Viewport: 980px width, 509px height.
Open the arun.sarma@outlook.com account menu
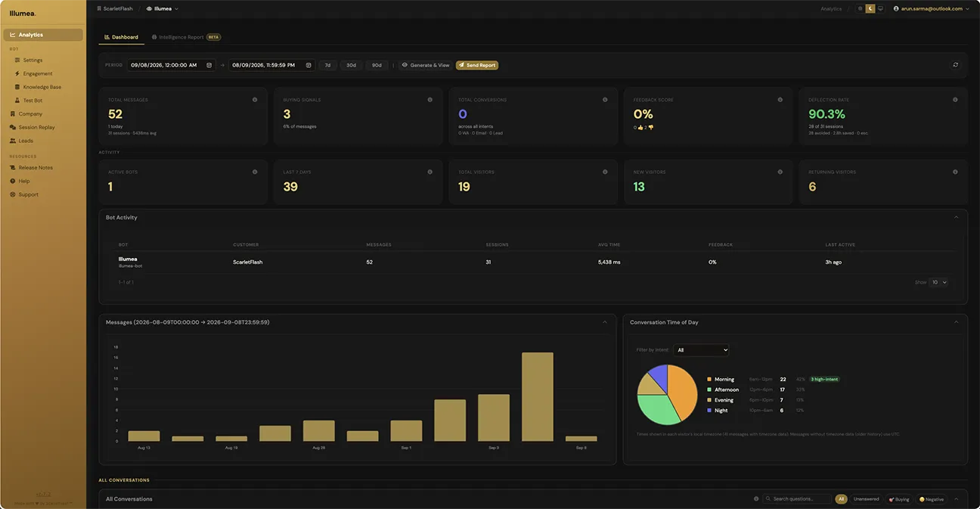pyautogui.click(x=932, y=8)
